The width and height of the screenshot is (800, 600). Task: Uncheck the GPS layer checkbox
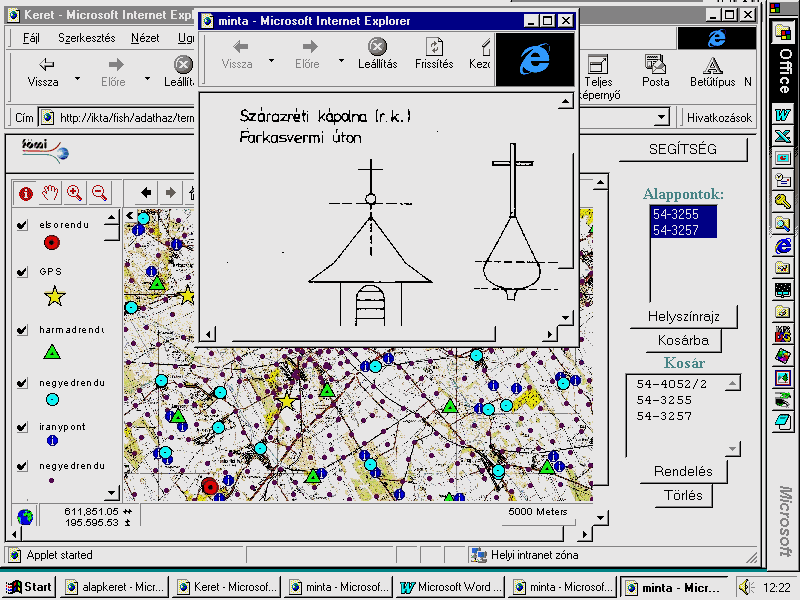[x=22, y=271]
